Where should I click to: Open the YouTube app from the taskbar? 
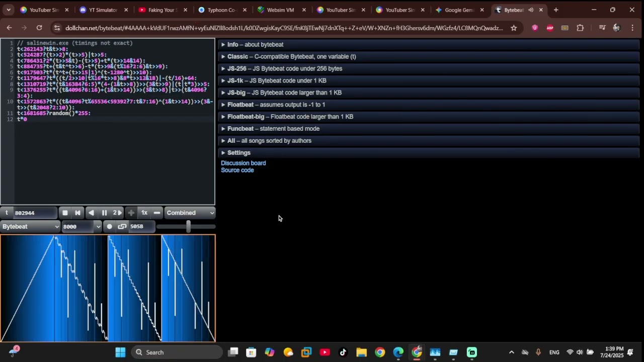[325, 352]
